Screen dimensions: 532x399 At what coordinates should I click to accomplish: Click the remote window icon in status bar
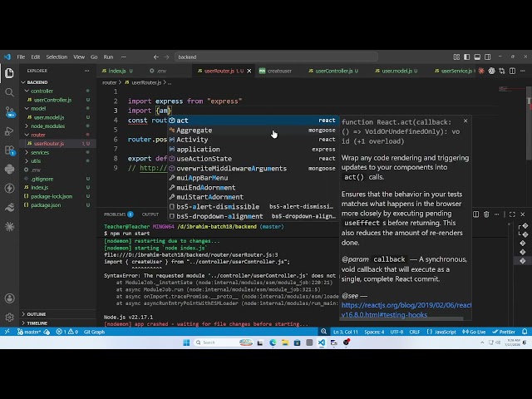tap(7, 332)
